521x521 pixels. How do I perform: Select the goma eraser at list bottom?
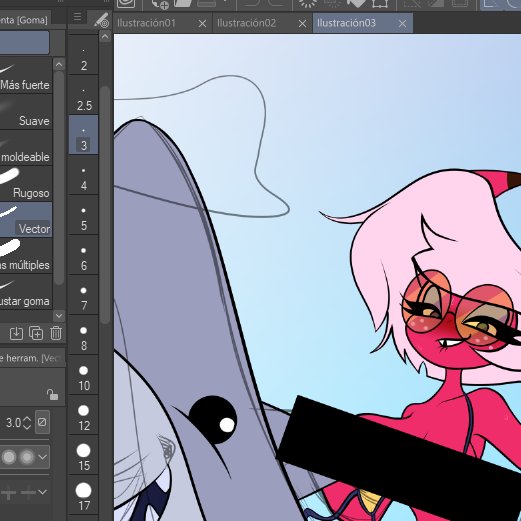pos(26,292)
